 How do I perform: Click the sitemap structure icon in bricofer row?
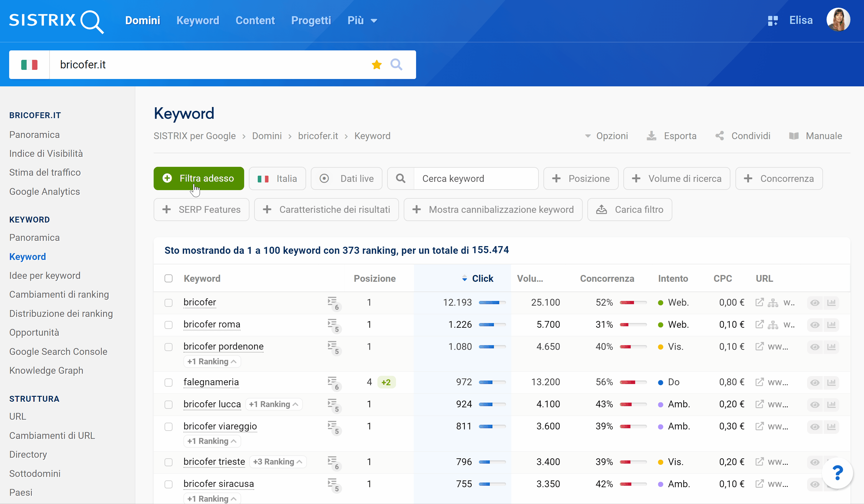tap(773, 302)
